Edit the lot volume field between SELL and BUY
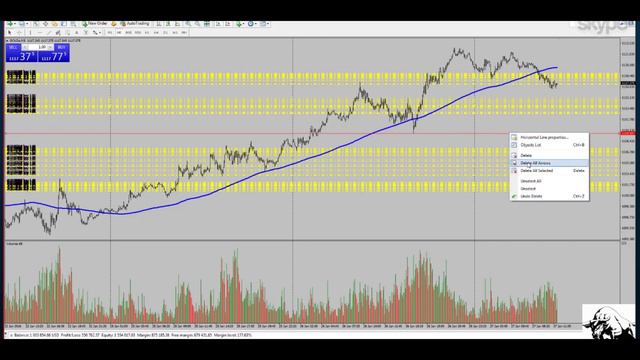The height and width of the screenshot is (360, 640). point(39,47)
